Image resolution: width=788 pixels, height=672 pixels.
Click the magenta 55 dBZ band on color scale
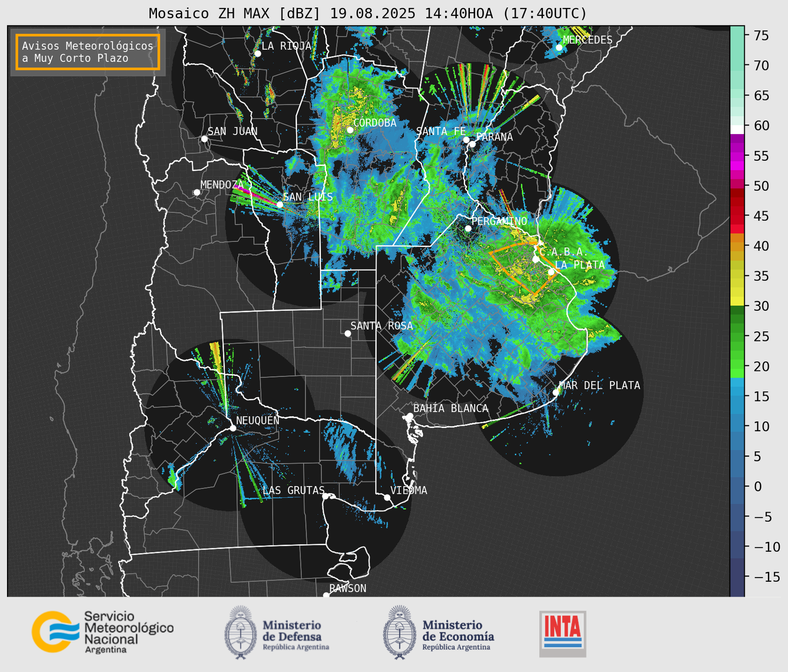click(737, 156)
